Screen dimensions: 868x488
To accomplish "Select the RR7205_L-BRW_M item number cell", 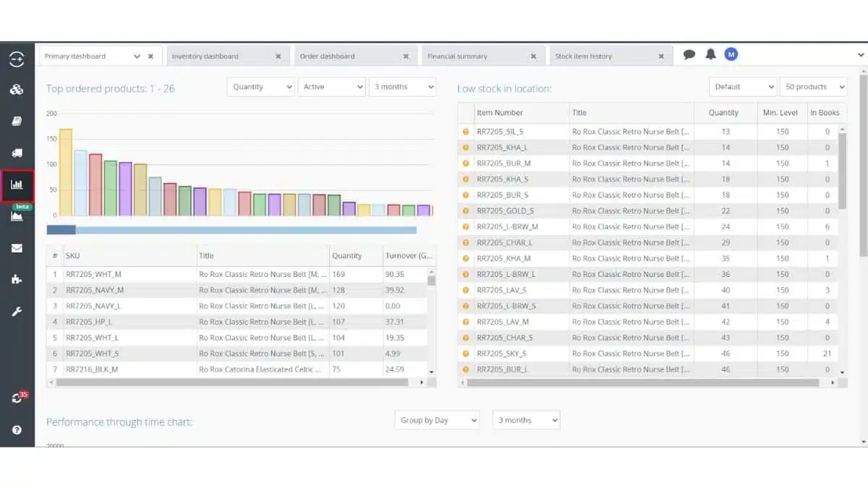I will [x=521, y=227].
